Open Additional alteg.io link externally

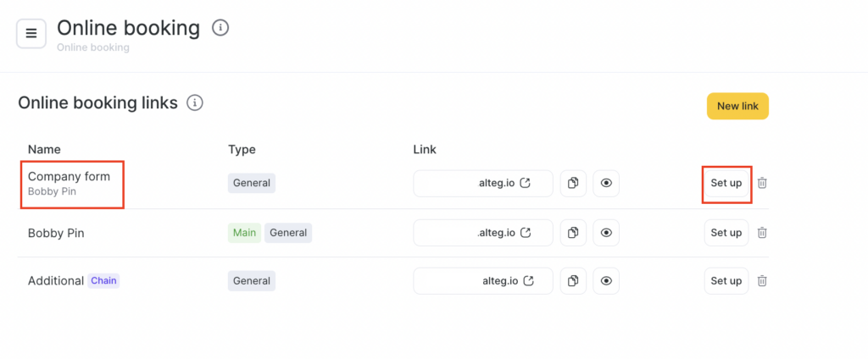click(x=529, y=280)
